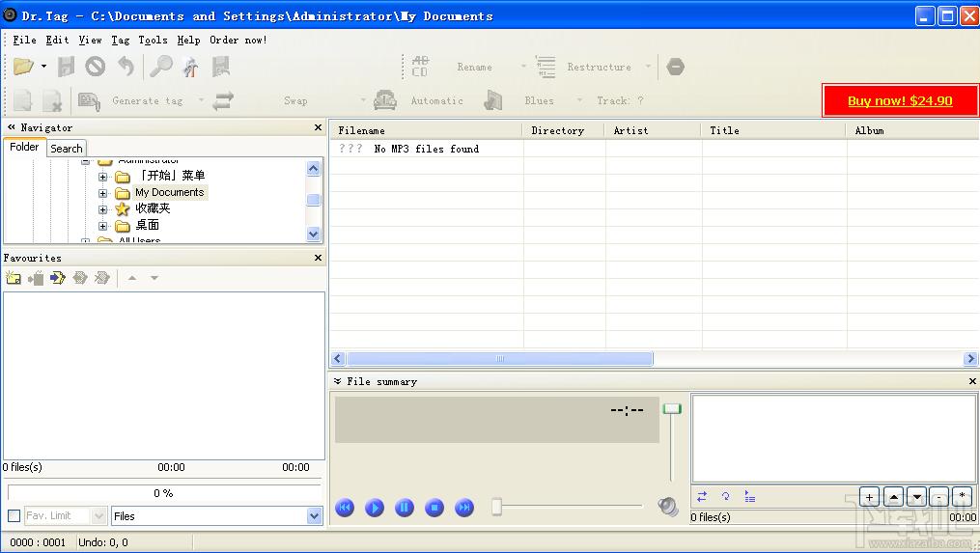Click the Pause playback button

[405, 508]
